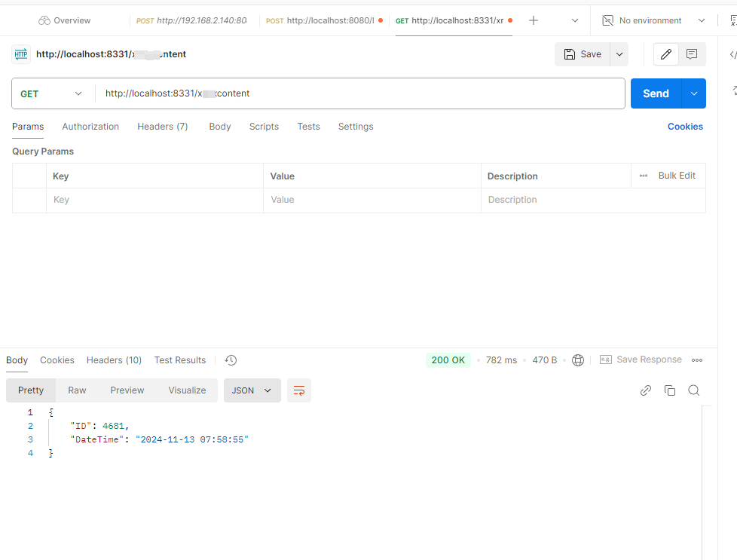Click the HTTP request type icon
737x560 pixels.
pyautogui.click(x=20, y=54)
